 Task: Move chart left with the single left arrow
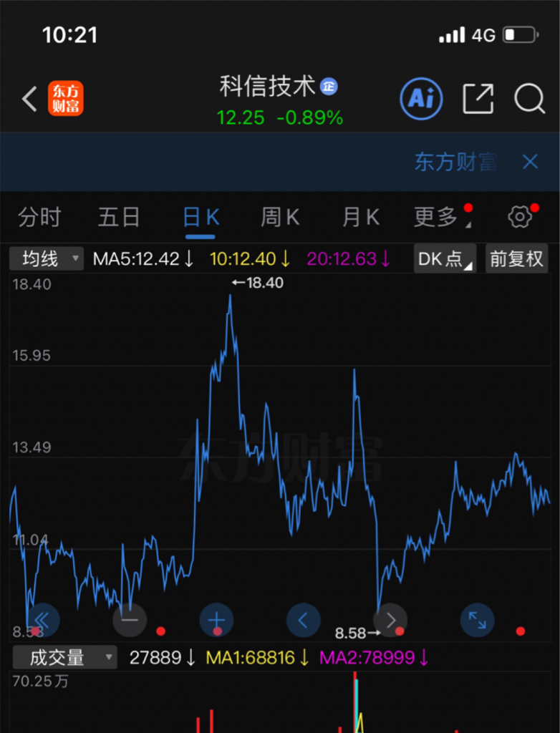(303, 621)
